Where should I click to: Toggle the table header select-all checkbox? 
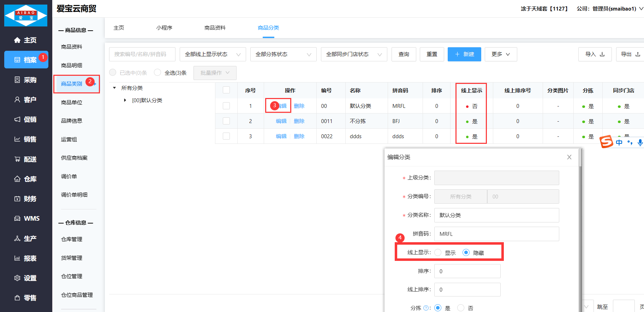click(226, 90)
